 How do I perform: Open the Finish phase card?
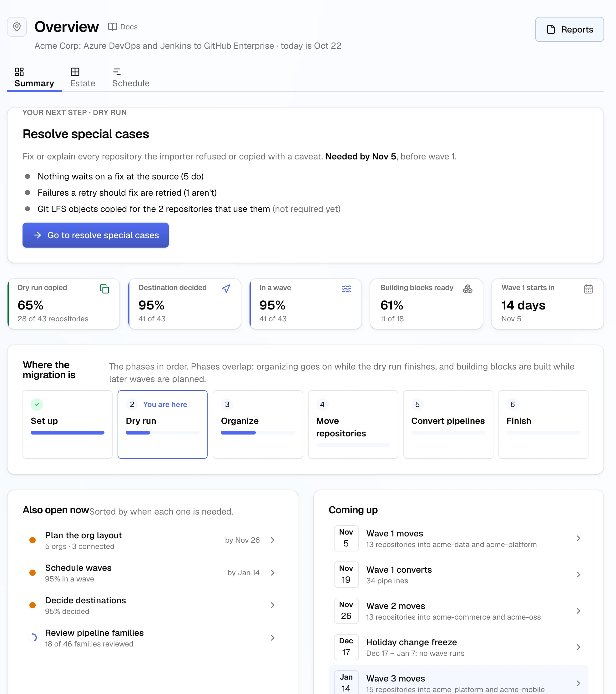543,425
